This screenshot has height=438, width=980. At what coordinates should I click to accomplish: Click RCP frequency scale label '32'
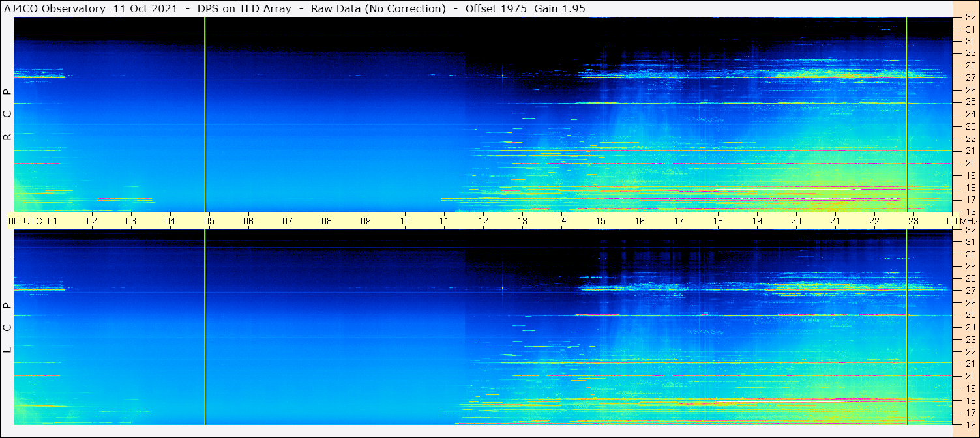(970, 18)
